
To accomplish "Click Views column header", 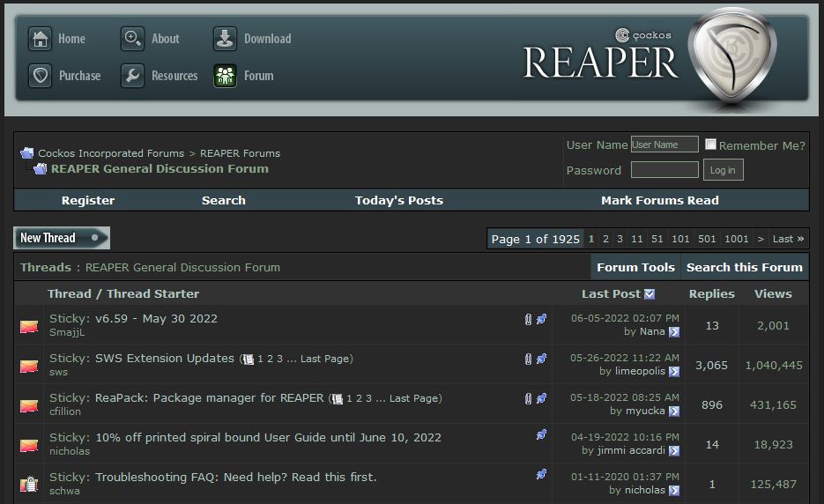I will click(x=773, y=293).
